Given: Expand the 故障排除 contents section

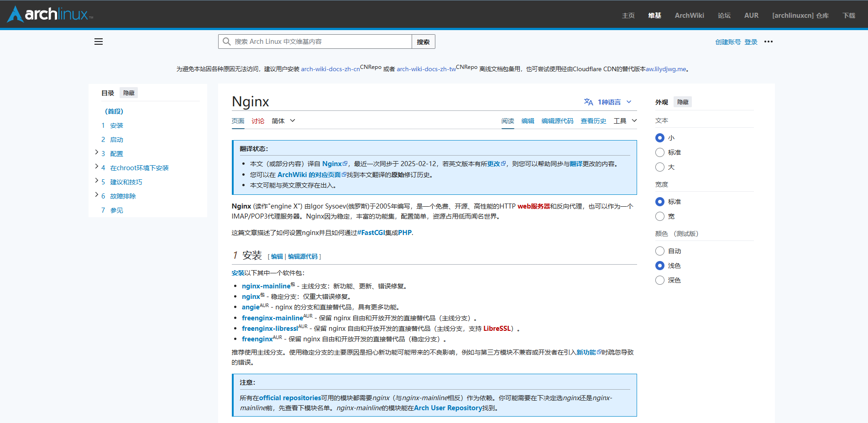Looking at the screenshot, I should point(97,195).
